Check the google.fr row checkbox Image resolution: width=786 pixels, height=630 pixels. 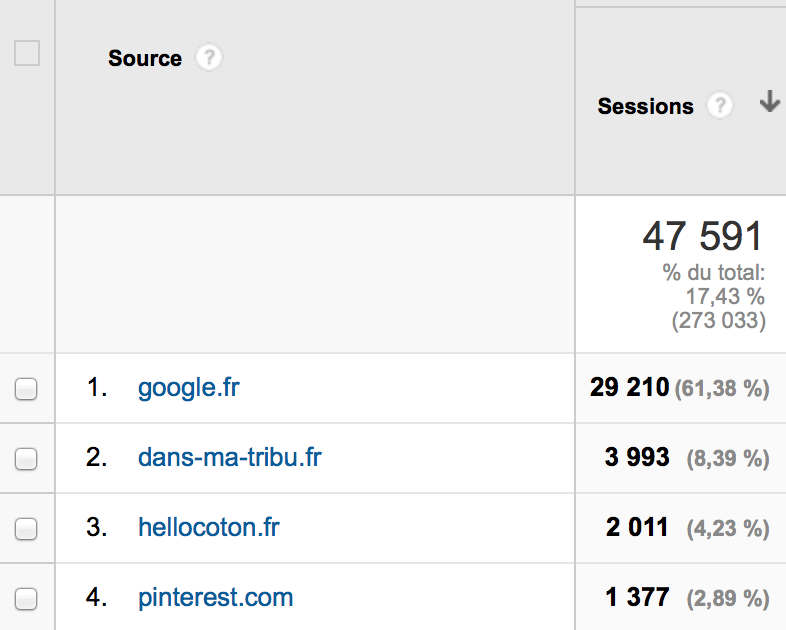click(x=26, y=389)
